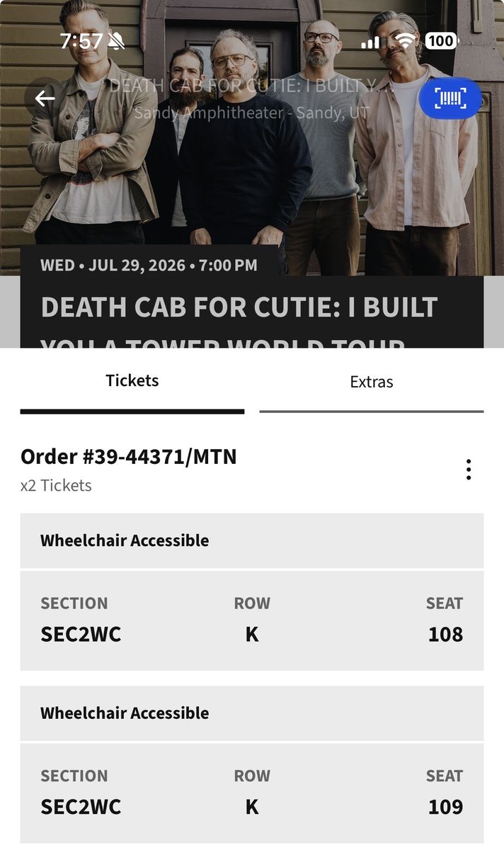Tap the band photo banner

pyautogui.click(x=252, y=177)
